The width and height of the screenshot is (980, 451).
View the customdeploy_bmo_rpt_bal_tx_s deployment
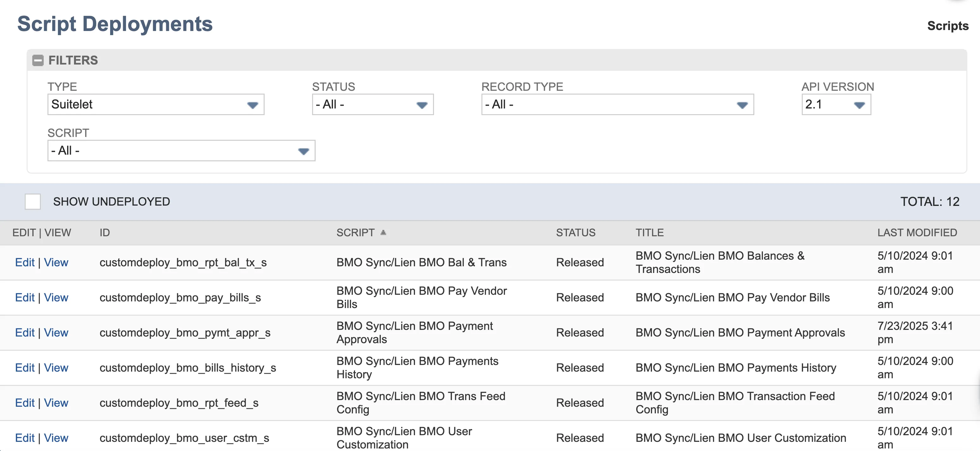(56, 263)
